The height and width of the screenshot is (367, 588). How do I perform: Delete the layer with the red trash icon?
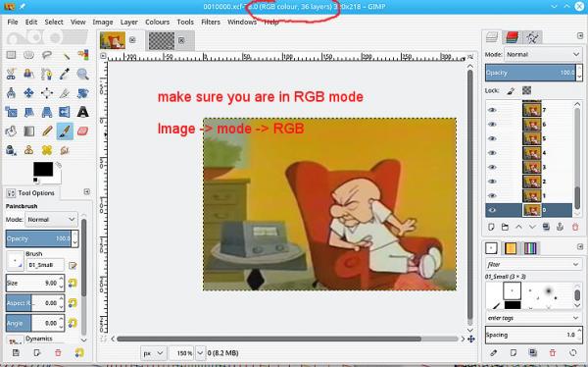[575, 227]
